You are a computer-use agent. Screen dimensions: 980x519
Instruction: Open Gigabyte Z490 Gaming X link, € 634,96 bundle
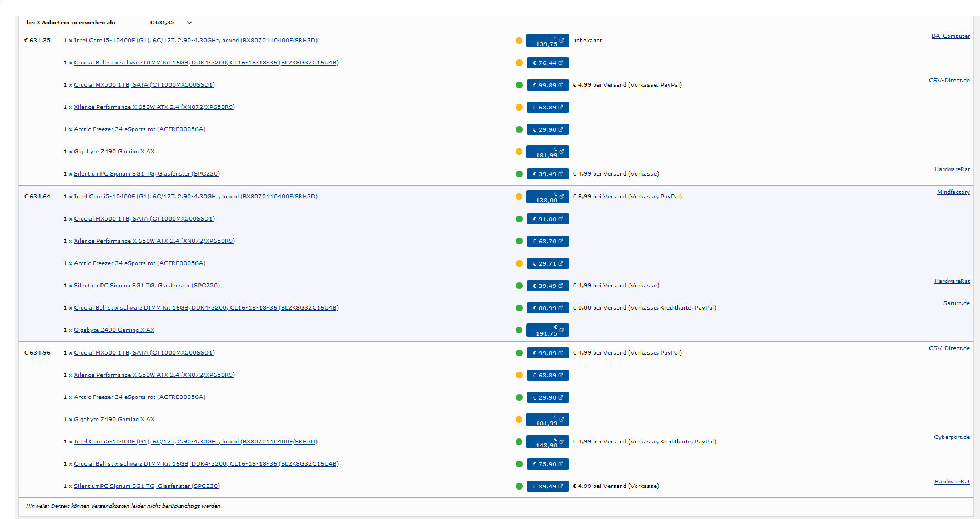tap(114, 420)
